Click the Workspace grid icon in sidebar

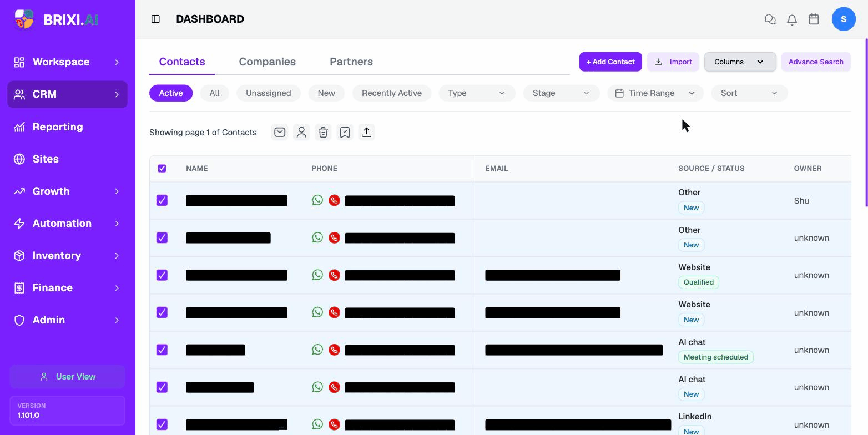19,62
